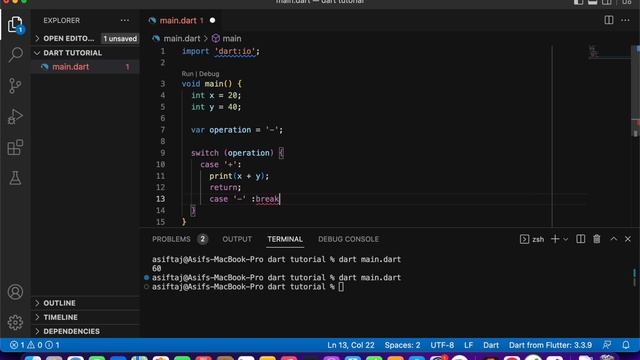640x360 pixels.
Task: Click the 'dart:io' import string
Action: pyautogui.click(x=235, y=51)
